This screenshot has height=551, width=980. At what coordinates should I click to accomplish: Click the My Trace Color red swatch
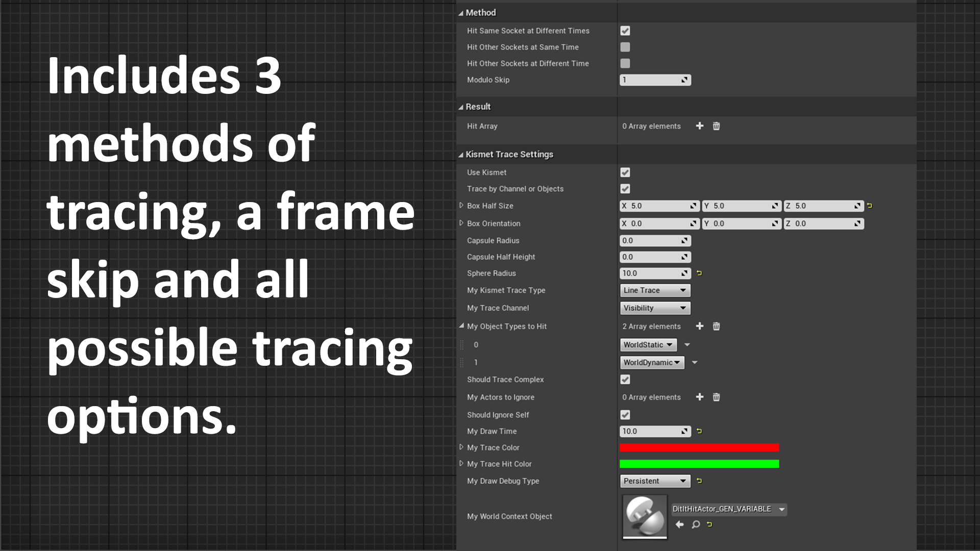[x=700, y=447]
